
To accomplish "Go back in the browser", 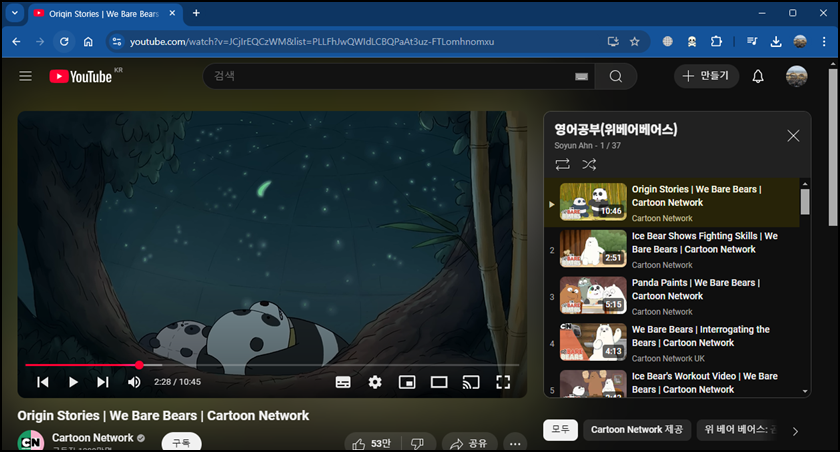I will [x=16, y=42].
